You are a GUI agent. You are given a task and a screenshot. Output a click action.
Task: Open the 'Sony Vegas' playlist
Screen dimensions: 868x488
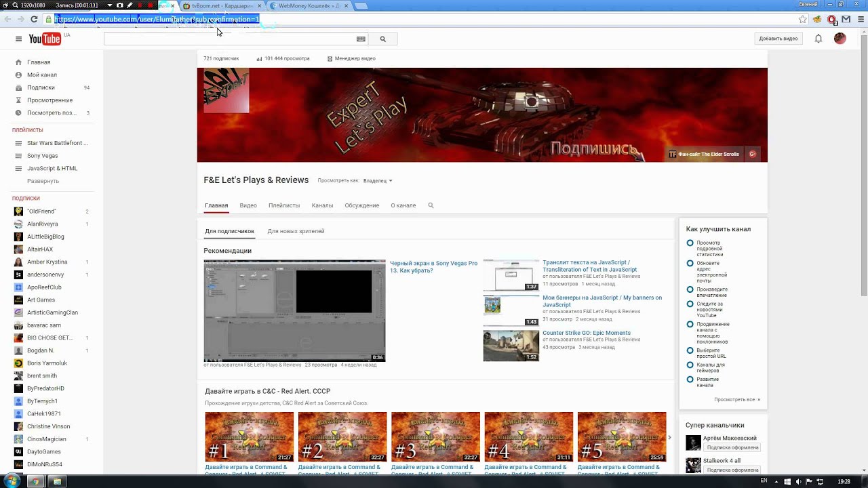tap(42, 156)
